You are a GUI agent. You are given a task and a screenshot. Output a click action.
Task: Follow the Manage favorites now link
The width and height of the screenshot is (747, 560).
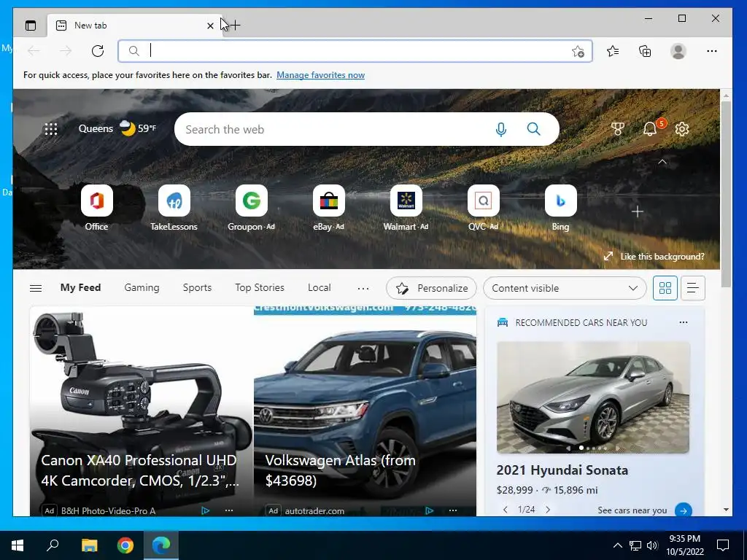point(321,75)
